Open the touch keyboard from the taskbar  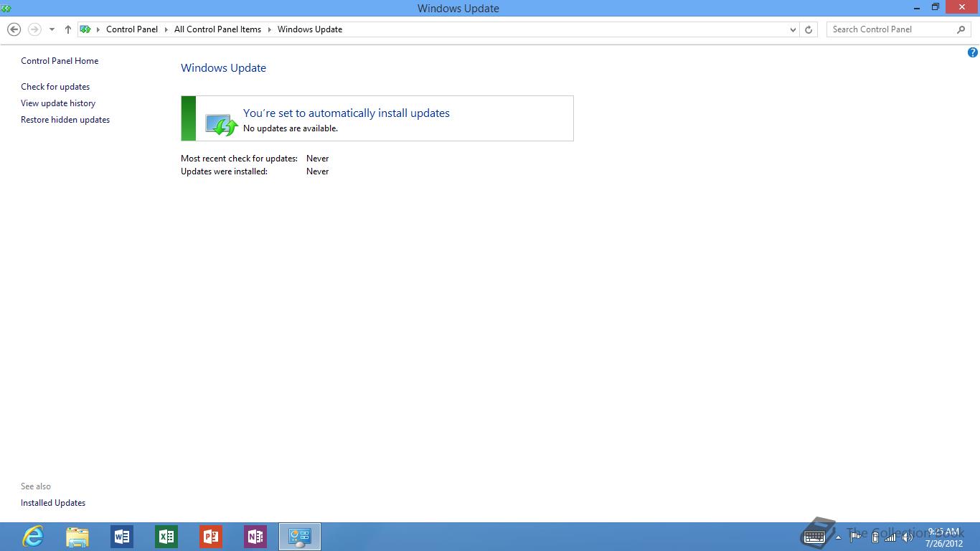[814, 537]
